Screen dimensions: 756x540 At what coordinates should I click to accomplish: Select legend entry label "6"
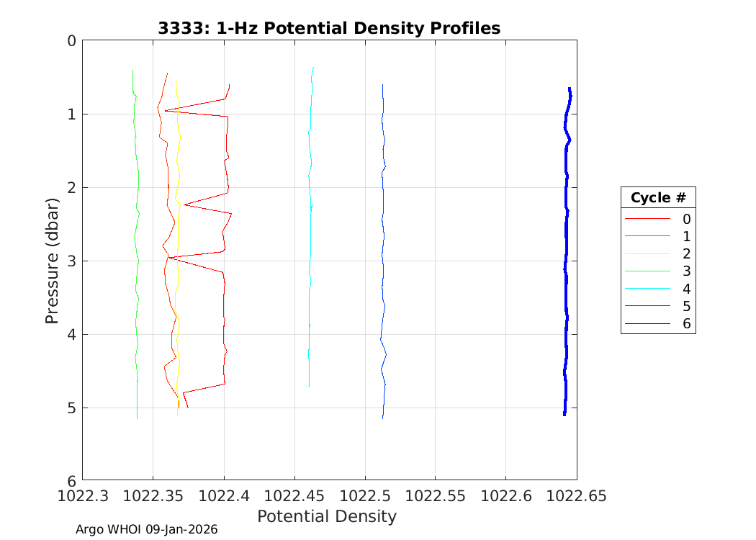coord(686,324)
